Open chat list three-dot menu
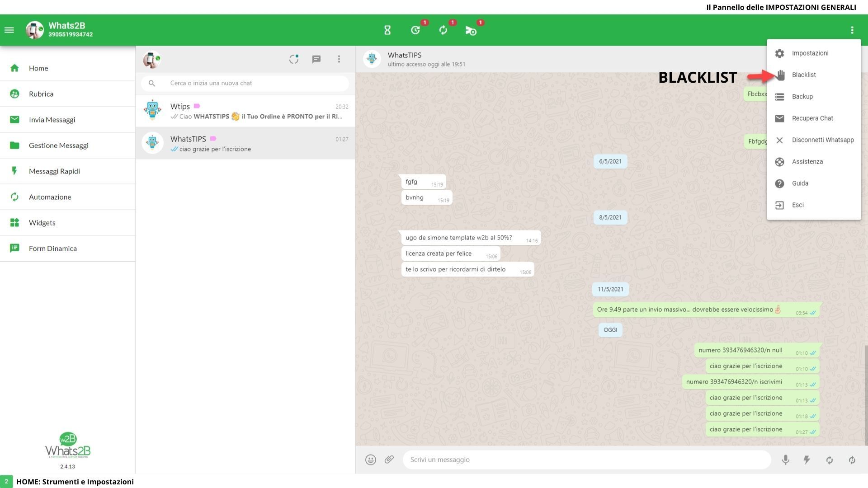Viewport: 868px width, 488px height. click(339, 59)
